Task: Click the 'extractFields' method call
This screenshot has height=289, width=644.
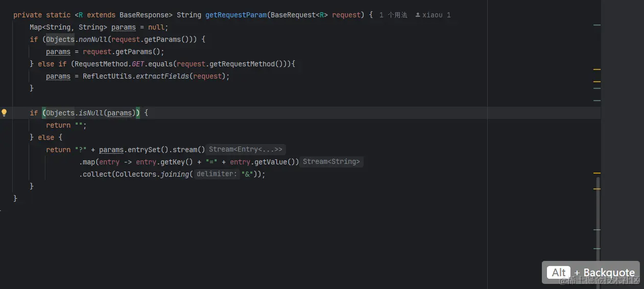Action: (162, 76)
